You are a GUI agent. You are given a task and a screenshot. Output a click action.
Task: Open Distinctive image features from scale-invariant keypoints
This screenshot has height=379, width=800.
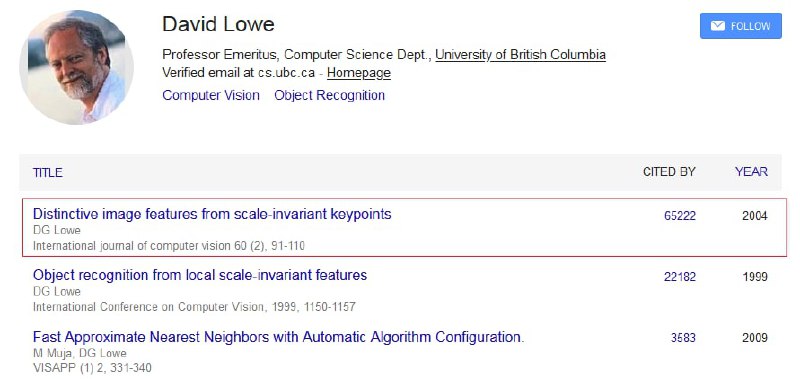point(212,214)
